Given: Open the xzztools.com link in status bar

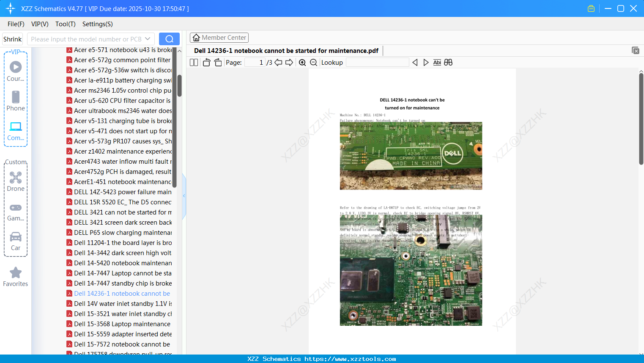Looking at the screenshot, I should tap(350, 359).
